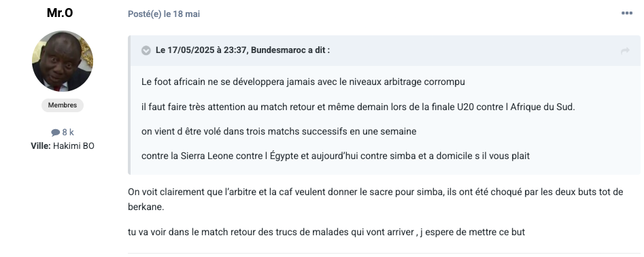Viewport: 644px width, 257px height.
Task: Click the speech bubble posts icon
Action: [x=56, y=133]
